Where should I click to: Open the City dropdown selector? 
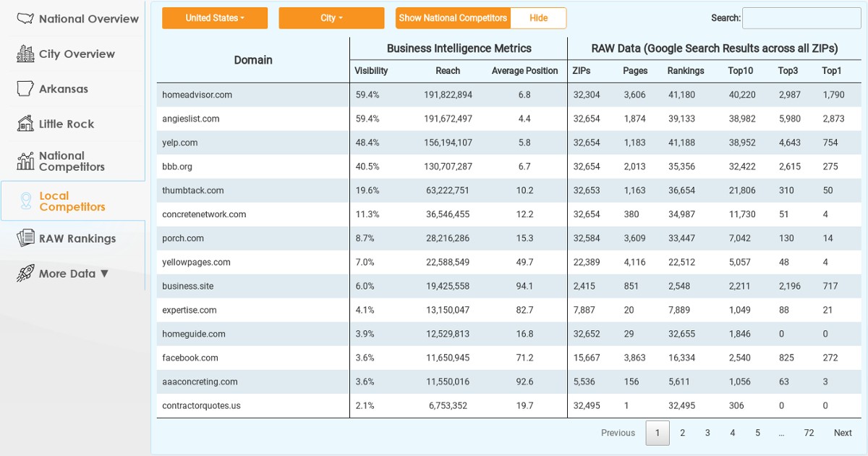click(331, 18)
